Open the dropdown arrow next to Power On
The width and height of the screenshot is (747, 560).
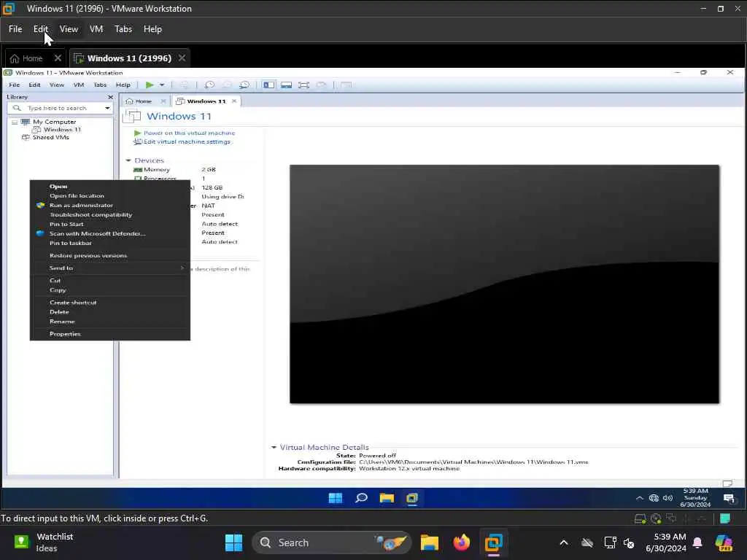point(162,85)
